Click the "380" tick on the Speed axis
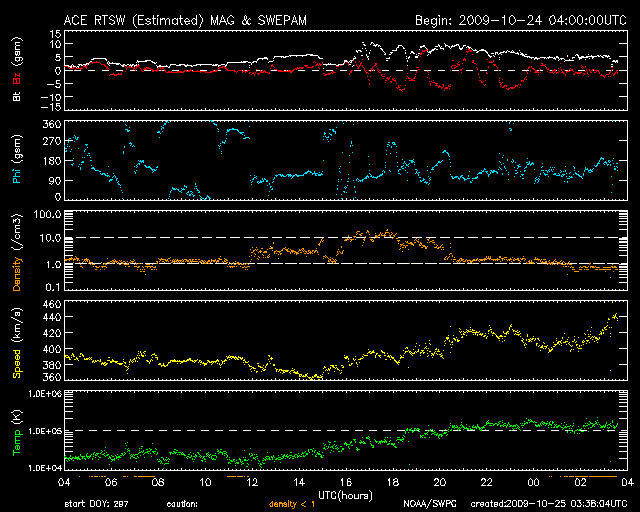Viewport: 640px width, 512px height. click(x=53, y=365)
